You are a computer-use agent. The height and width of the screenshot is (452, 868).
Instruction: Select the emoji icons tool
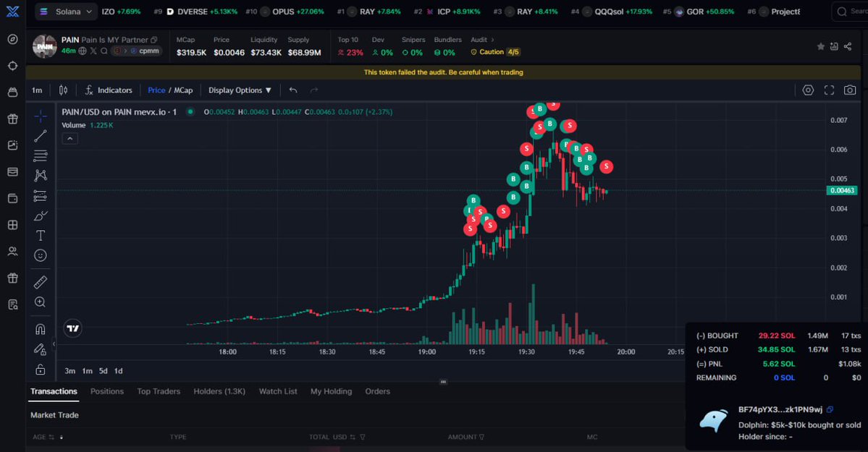pos(41,255)
